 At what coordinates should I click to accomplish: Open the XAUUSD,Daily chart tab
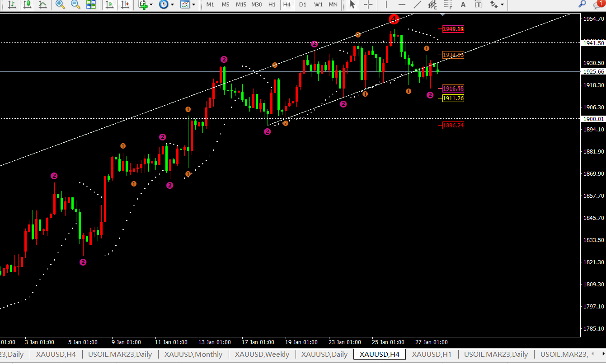324,355
